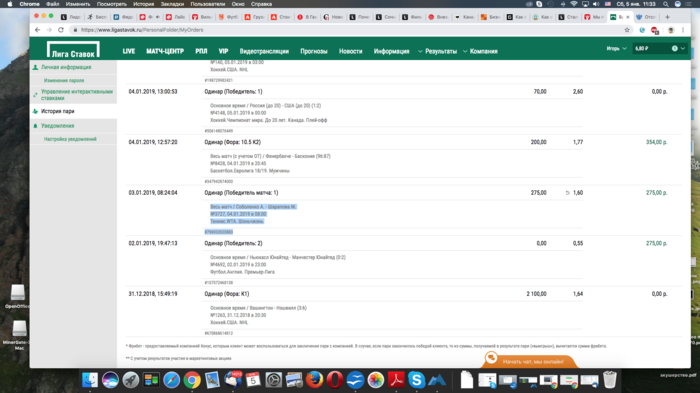Open the LIVE section
This screenshot has height=393, width=700.
pyautogui.click(x=129, y=51)
